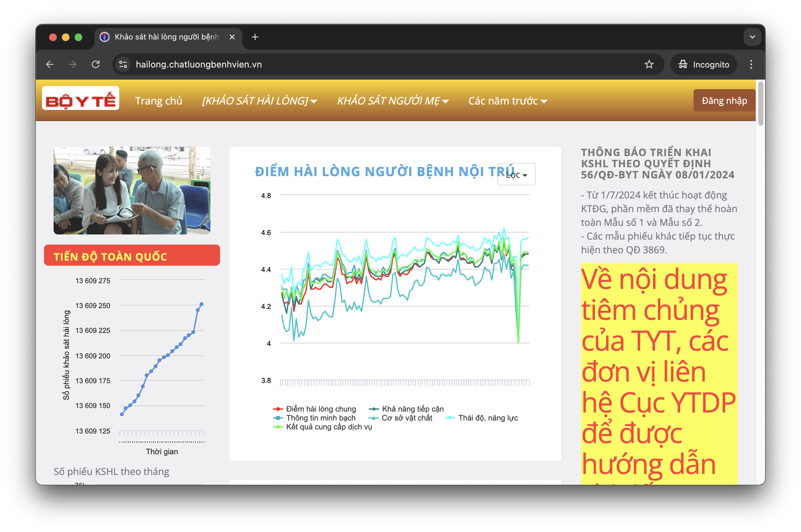Open Chrome three-dot menu
Screen dimensions: 801x532
751,64
